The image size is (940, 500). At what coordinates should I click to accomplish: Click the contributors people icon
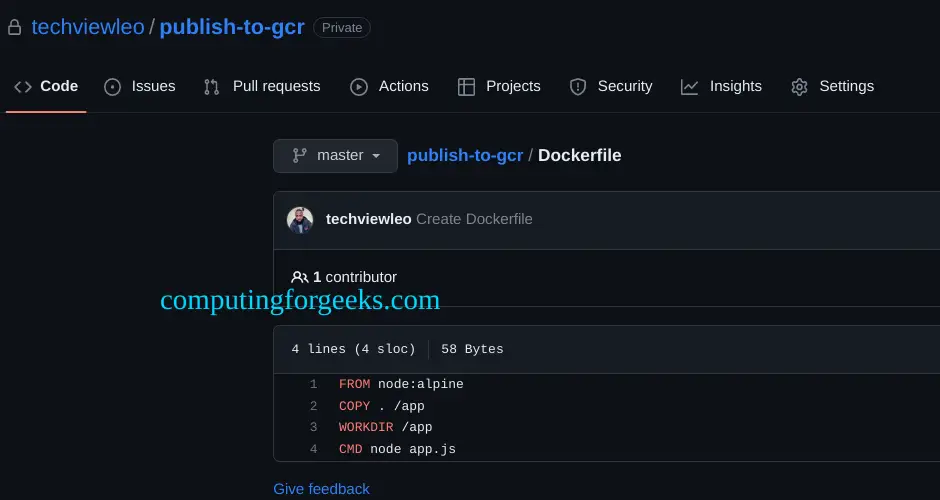[300, 277]
